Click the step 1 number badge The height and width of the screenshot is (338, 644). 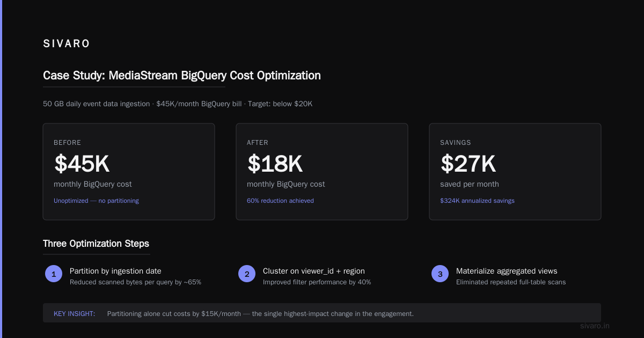click(x=54, y=274)
